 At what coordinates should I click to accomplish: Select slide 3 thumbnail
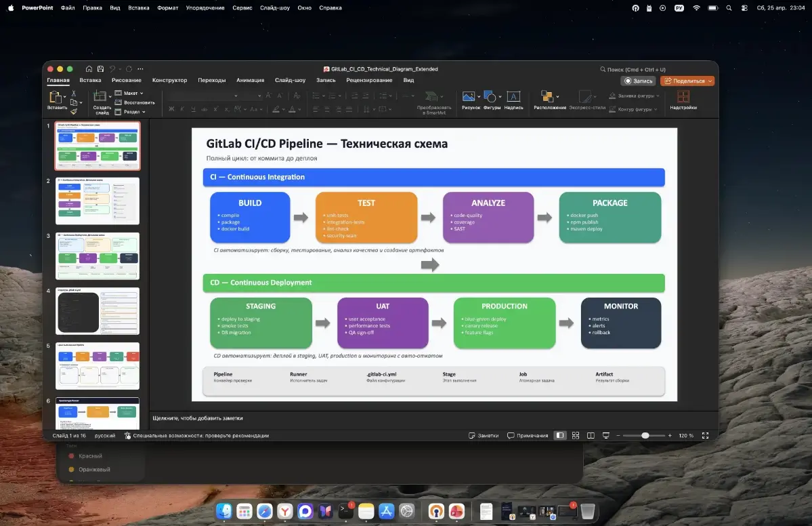98,256
